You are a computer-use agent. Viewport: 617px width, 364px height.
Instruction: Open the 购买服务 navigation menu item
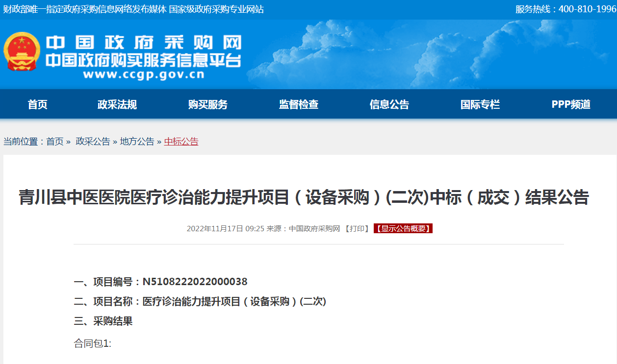click(x=206, y=104)
